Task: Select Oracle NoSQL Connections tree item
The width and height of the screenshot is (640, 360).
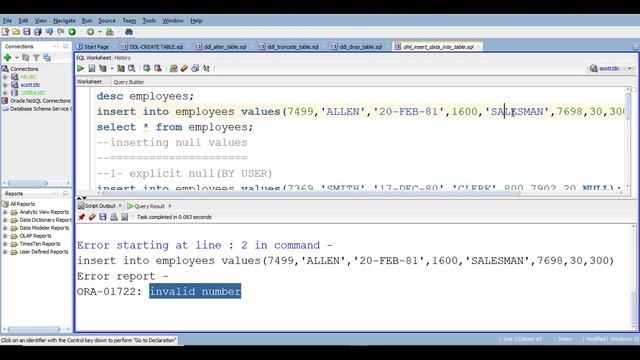Action: [36, 101]
